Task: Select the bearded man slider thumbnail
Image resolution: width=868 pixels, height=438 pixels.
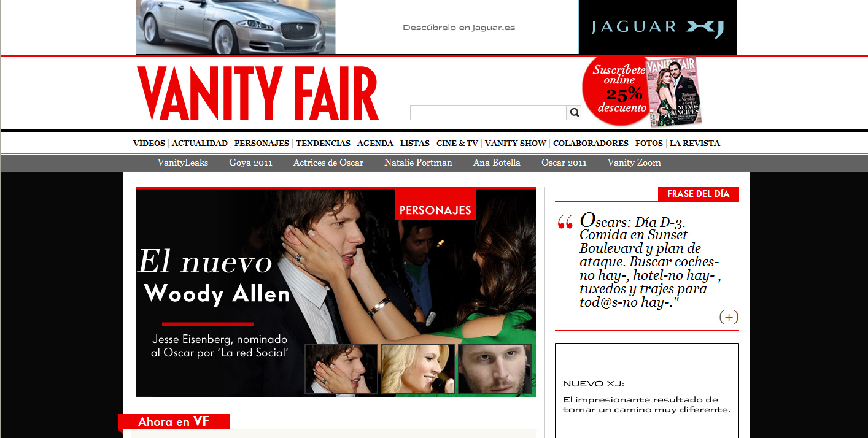Action: (495, 369)
